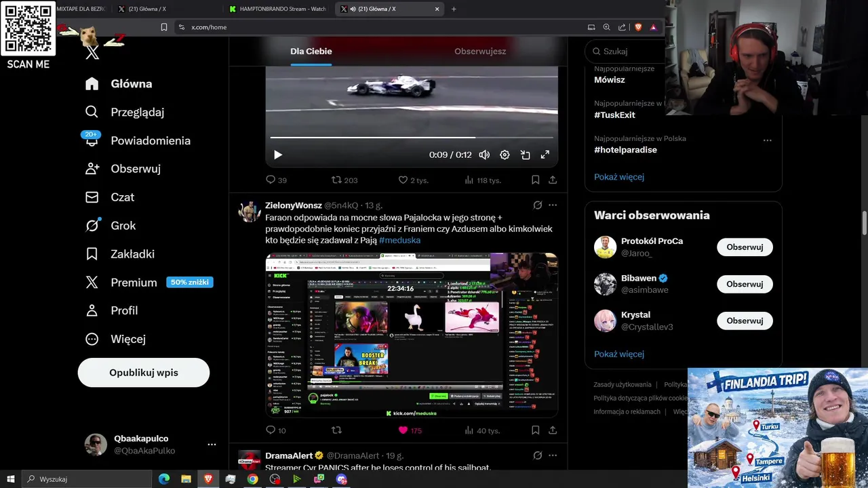The width and height of the screenshot is (868, 488).
Task: Enable picture-in-picture for the video
Action: [x=525, y=155]
